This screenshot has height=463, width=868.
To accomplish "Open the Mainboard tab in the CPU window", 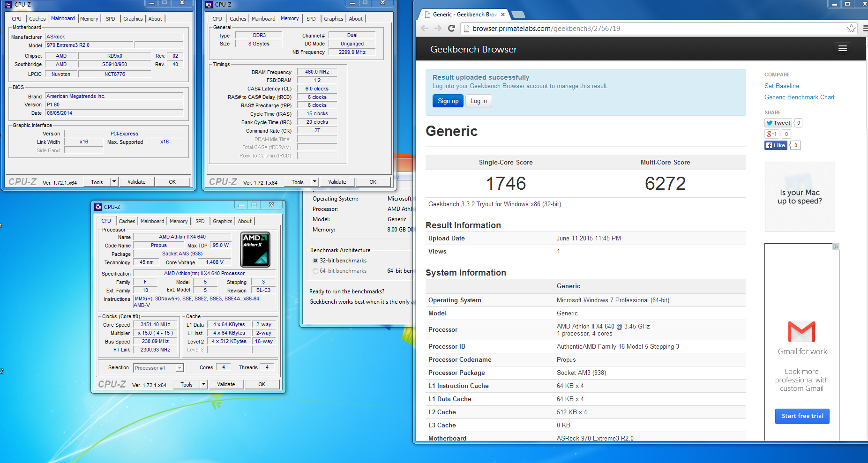I will click(152, 221).
